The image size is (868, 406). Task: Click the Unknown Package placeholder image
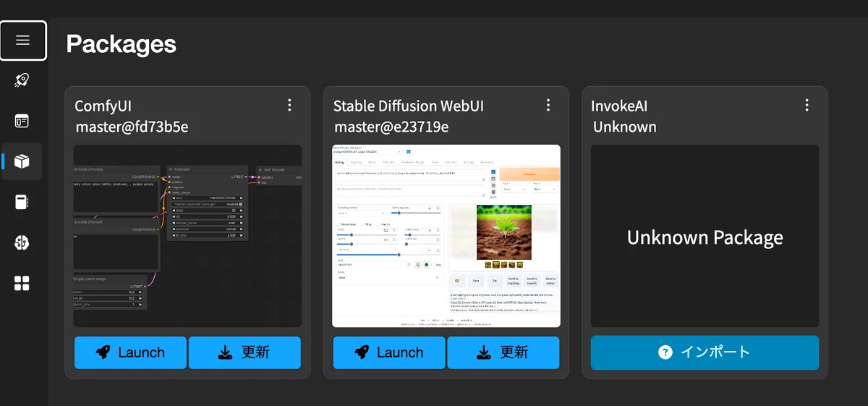point(705,236)
